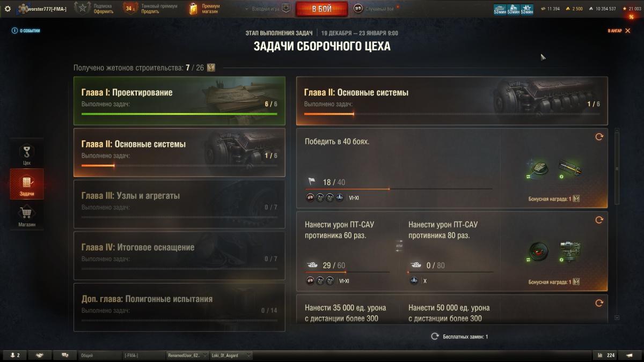Close the Loki_0f_Asgard chat tab
The height and width of the screenshot is (362, 644).
point(249,355)
